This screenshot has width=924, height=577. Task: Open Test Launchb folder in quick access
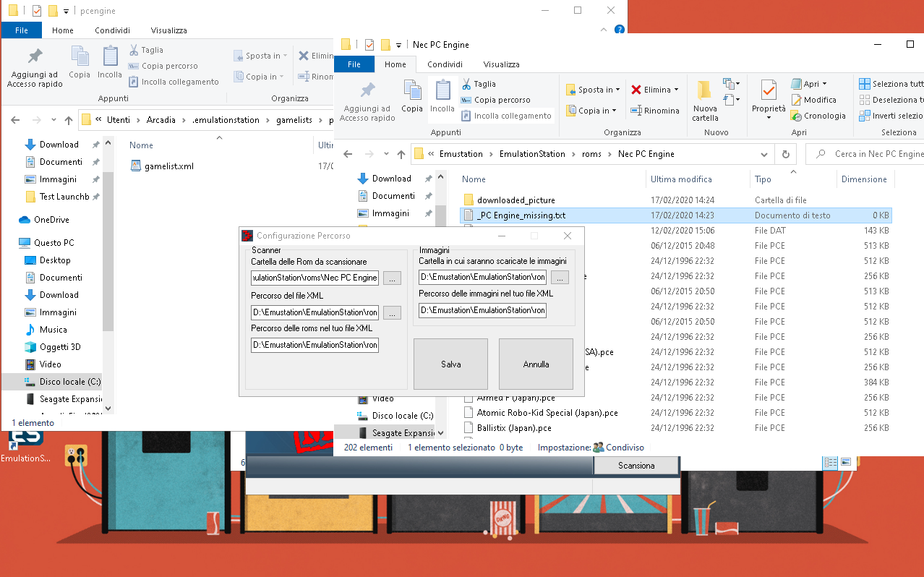tap(64, 197)
